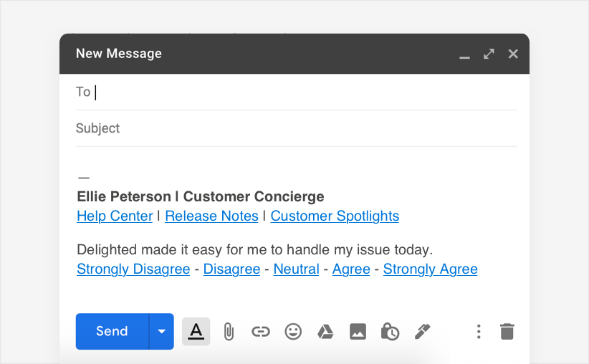Insert files using Google Drive icon

pyautogui.click(x=325, y=332)
